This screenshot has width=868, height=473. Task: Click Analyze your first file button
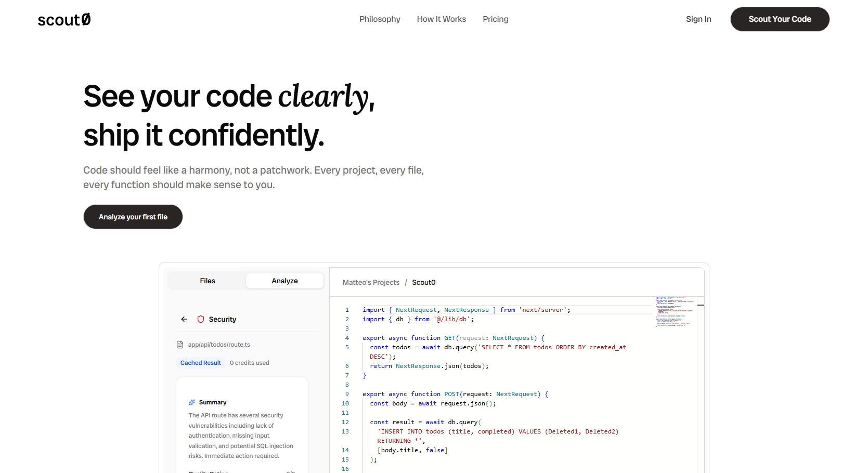(133, 217)
